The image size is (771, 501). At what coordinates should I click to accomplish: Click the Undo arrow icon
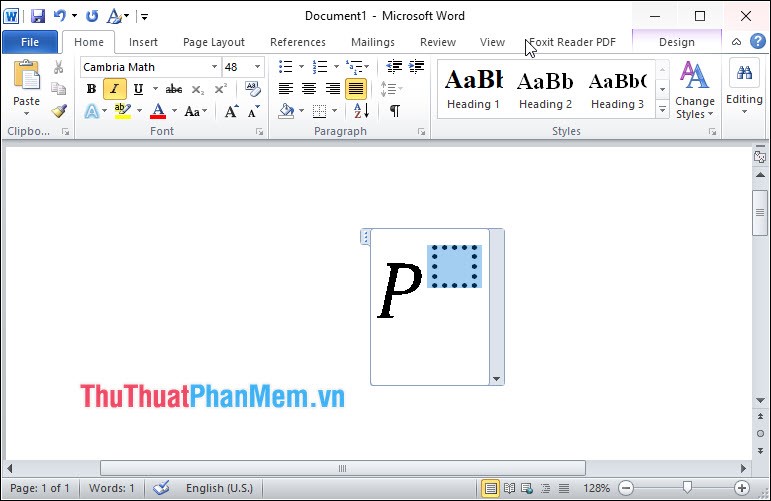pos(59,16)
